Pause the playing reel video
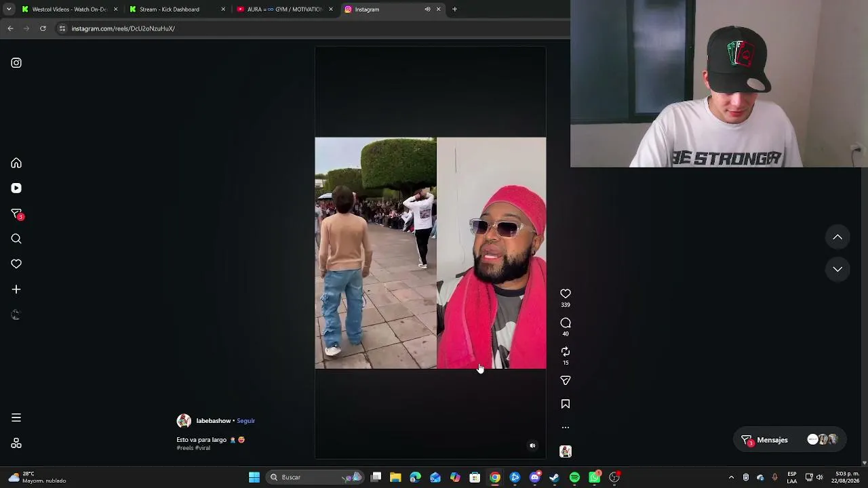The width and height of the screenshot is (868, 488). (x=430, y=253)
